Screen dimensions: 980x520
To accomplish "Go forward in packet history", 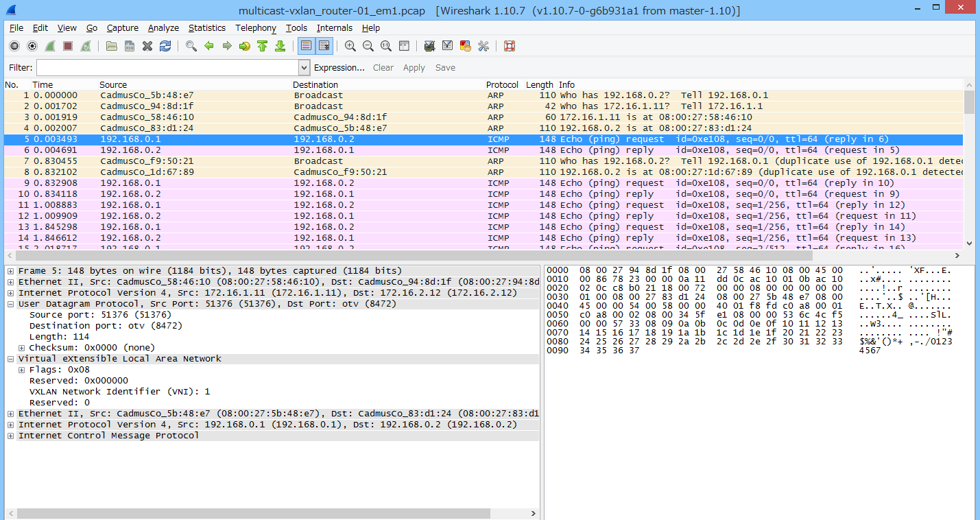I will click(227, 46).
